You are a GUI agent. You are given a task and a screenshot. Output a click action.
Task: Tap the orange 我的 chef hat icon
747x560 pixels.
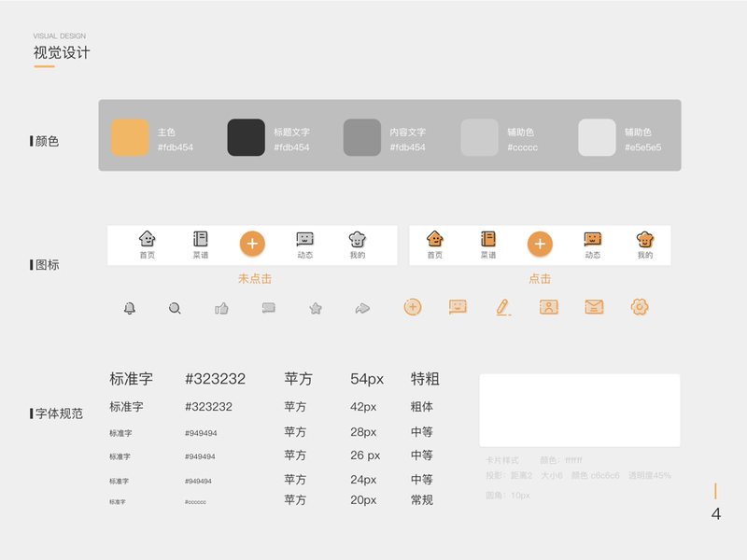(x=645, y=239)
